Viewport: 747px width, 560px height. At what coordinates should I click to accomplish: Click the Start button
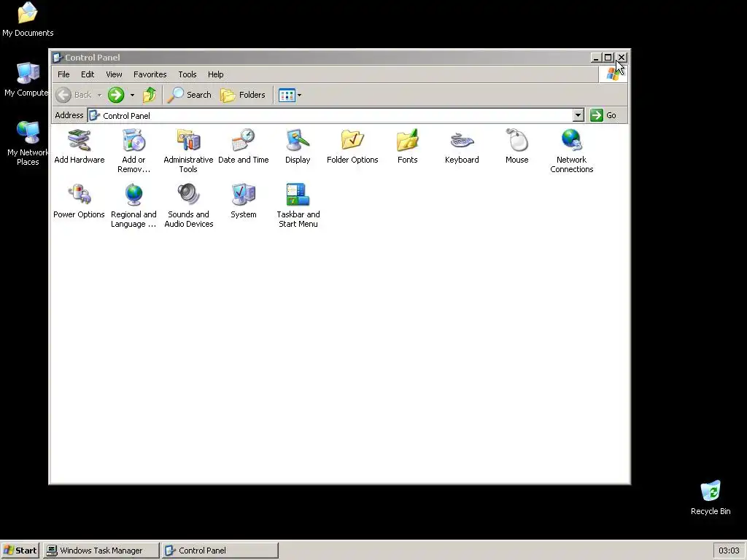click(20, 551)
